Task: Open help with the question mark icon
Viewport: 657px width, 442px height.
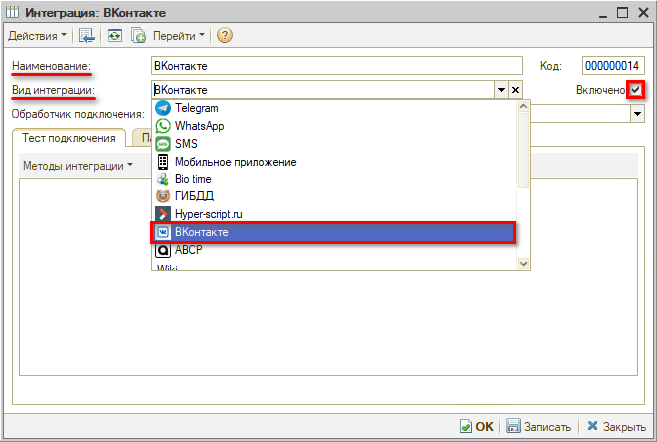Action: 225,36
